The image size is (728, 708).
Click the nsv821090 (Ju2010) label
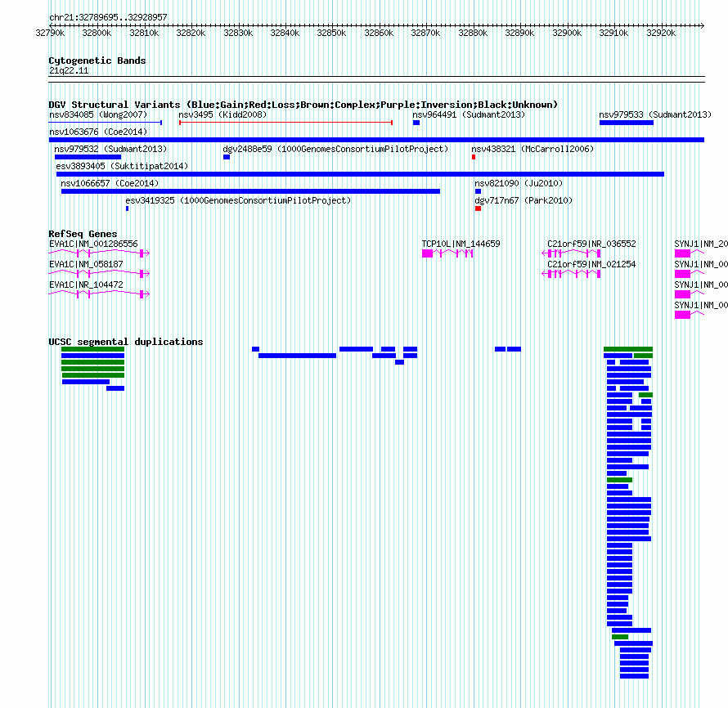(x=519, y=183)
